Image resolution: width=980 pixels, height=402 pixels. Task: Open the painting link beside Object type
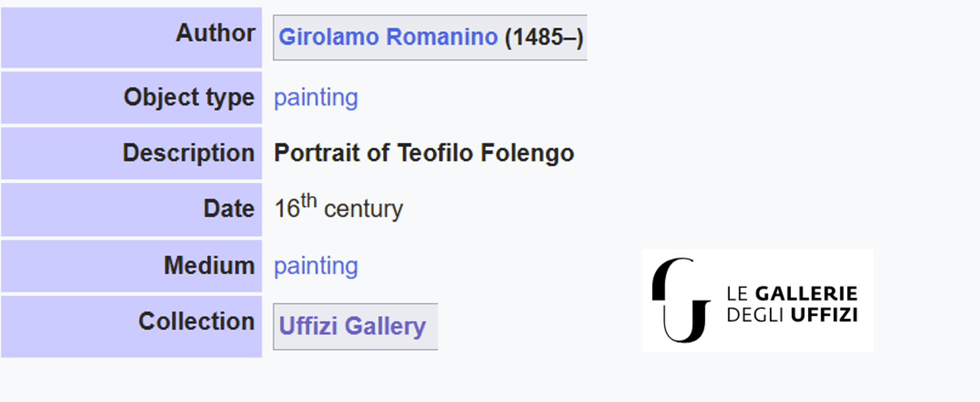tap(316, 98)
